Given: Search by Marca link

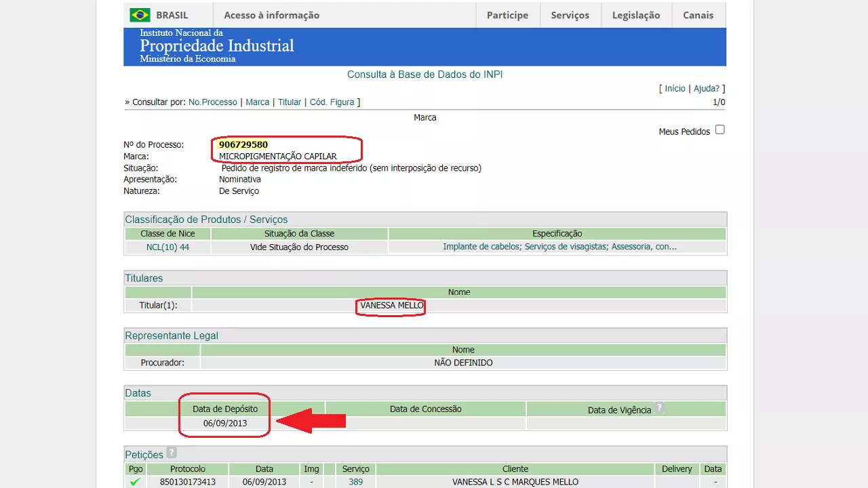Looking at the screenshot, I should pos(258,102).
